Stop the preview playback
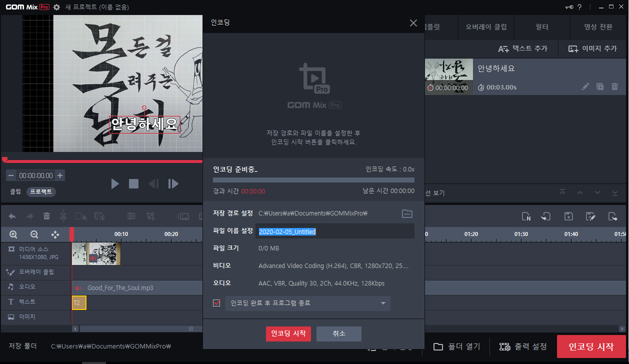Image resolution: width=629 pixels, height=364 pixels. pyautogui.click(x=133, y=184)
